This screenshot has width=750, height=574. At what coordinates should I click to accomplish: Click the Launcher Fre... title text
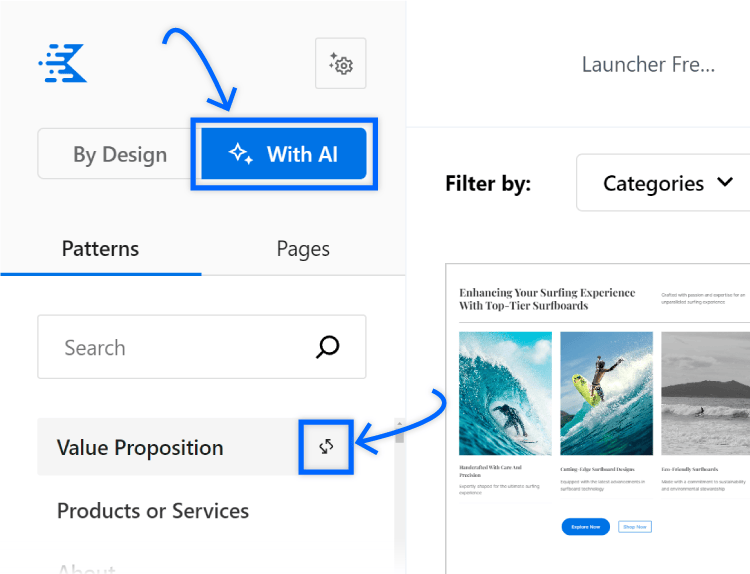pos(648,65)
